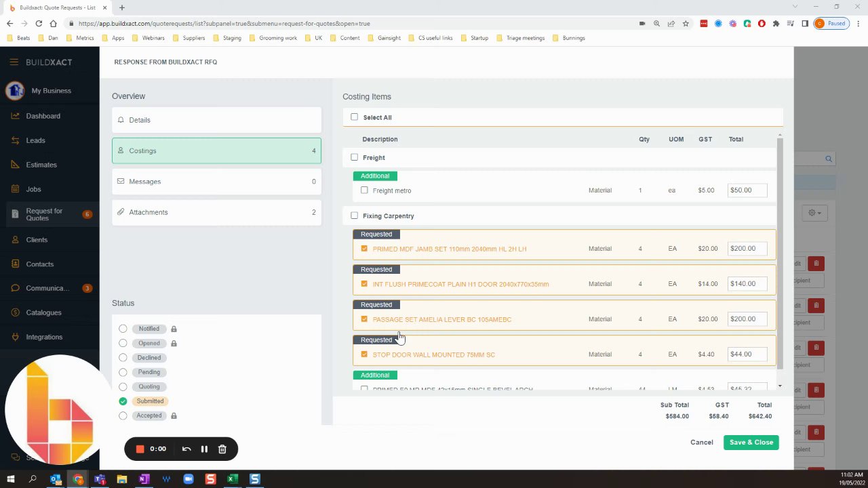Click My Business avatar icon
This screenshot has height=488, width=868.
pos(15,90)
